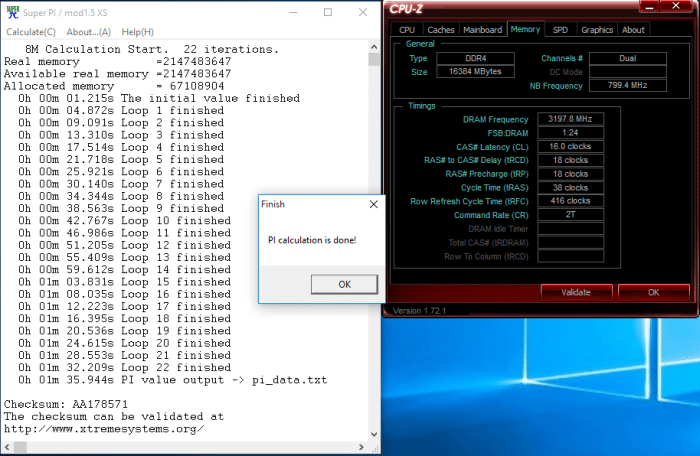The image size is (700, 456).
Task: Click the scroll up arrow in Super PI
Action: pos(374,47)
